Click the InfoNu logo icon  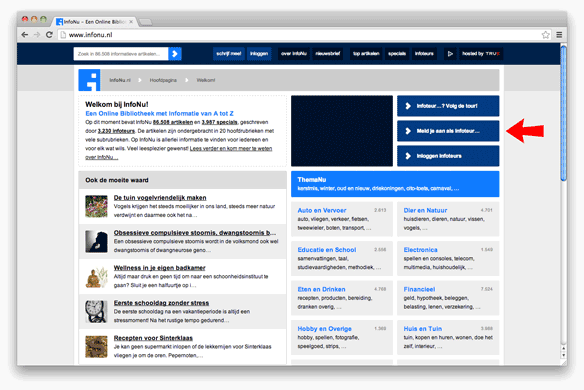pos(89,80)
